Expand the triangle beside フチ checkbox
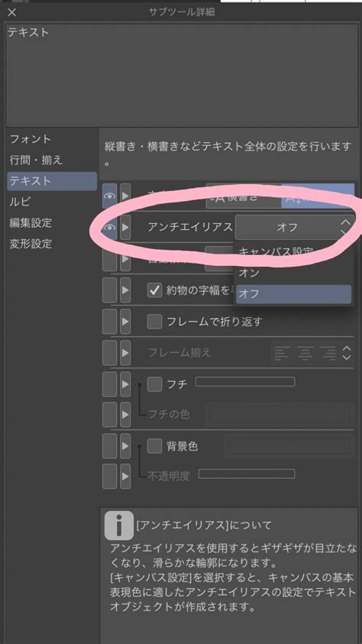 (x=125, y=384)
